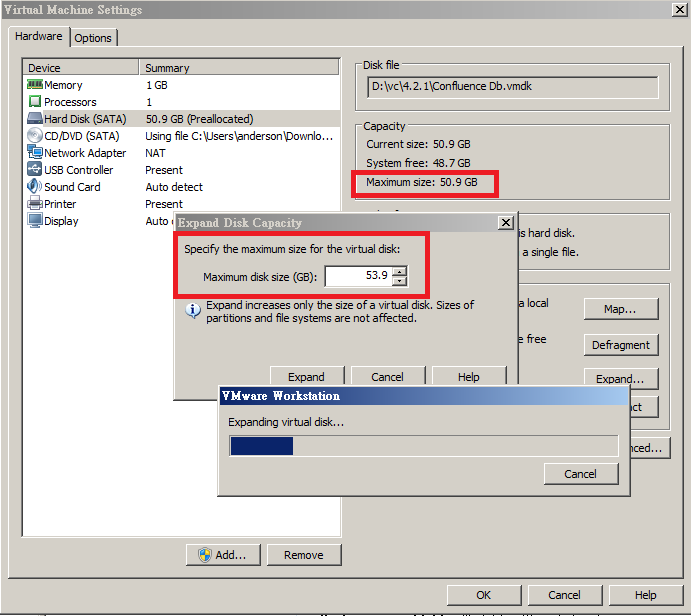Click Help in Virtual Machine Settings
The image size is (691, 616).
(646, 595)
